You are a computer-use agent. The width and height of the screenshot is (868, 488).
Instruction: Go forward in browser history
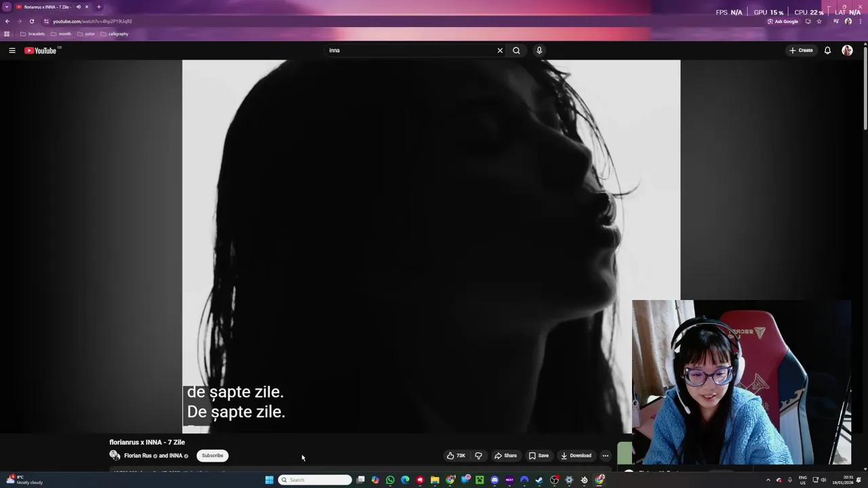pyautogui.click(x=20, y=21)
